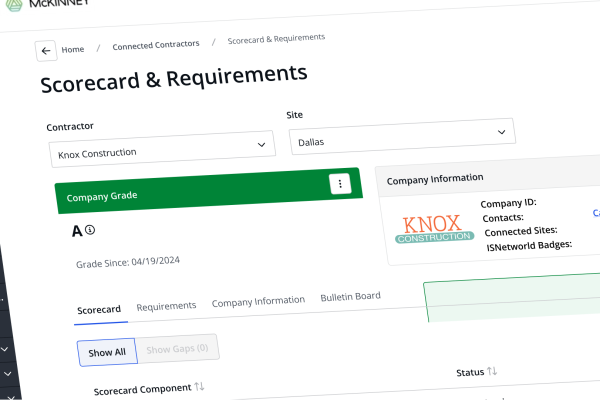
Task: Click the Company Grade header text
Action: tap(102, 196)
